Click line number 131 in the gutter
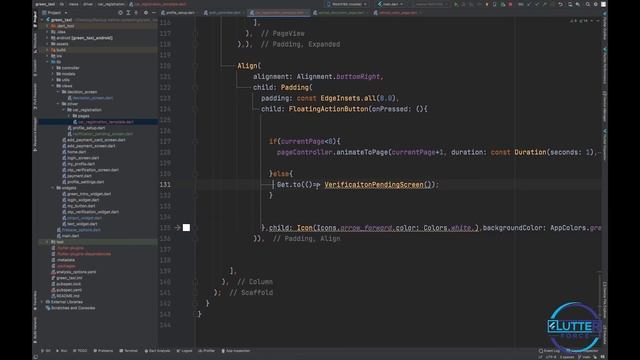The image size is (640, 360). (165, 184)
